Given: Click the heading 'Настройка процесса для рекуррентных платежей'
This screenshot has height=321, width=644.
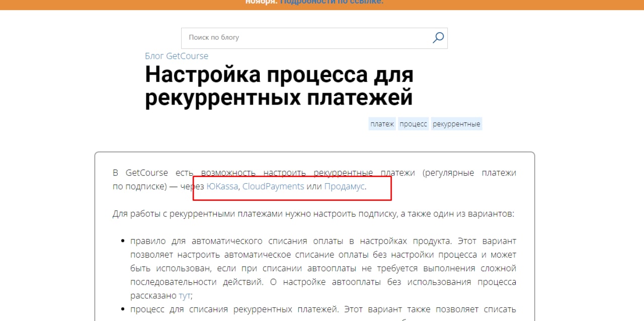Looking at the screenshot, I should pos(279,86).
